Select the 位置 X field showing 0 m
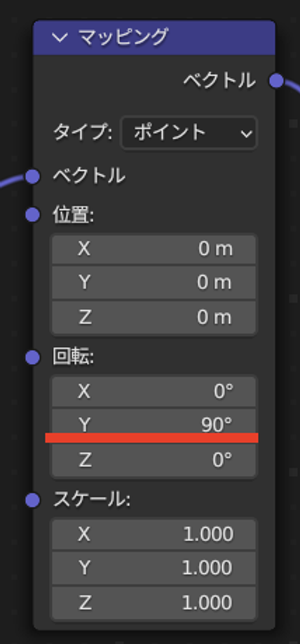Viewport: 300px width, 644px height. click(154, 249)
